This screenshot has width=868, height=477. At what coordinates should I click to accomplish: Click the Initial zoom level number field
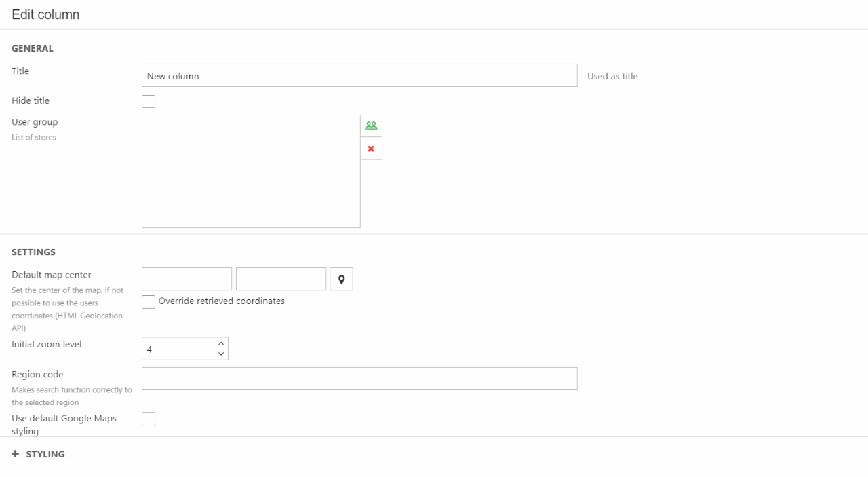coord(178,349)
